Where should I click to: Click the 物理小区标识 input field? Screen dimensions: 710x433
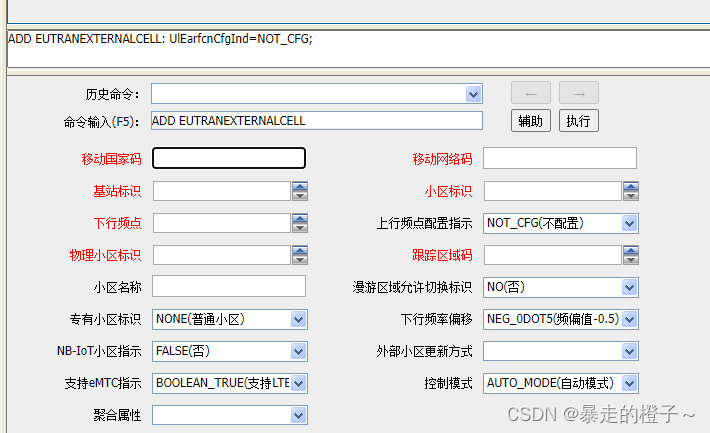(x=221, y=255)
